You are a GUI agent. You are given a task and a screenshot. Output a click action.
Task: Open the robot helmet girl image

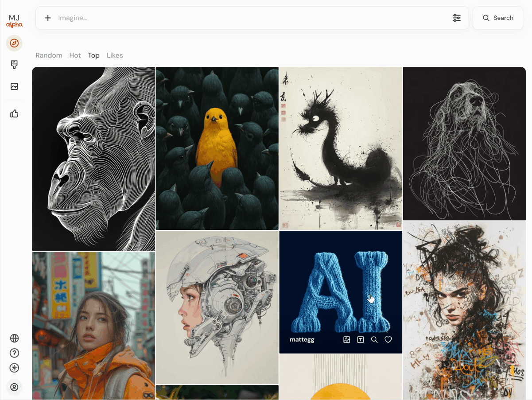click(x=217, y=307)
